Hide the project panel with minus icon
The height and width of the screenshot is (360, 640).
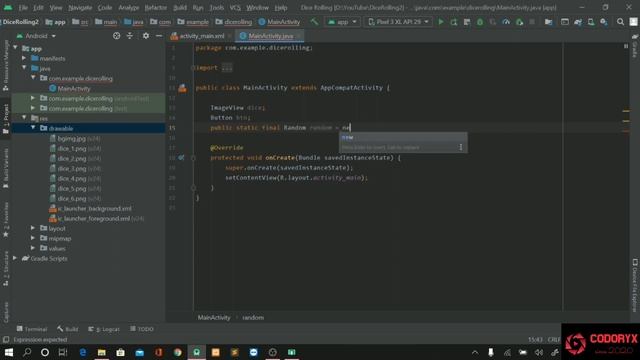pos(159,36)
